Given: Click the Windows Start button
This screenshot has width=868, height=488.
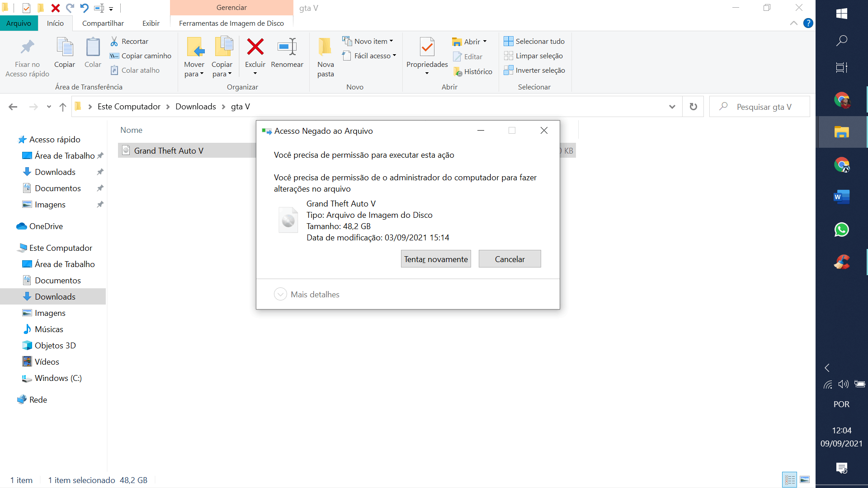Looking at the screenshot, I should (841, 14).
